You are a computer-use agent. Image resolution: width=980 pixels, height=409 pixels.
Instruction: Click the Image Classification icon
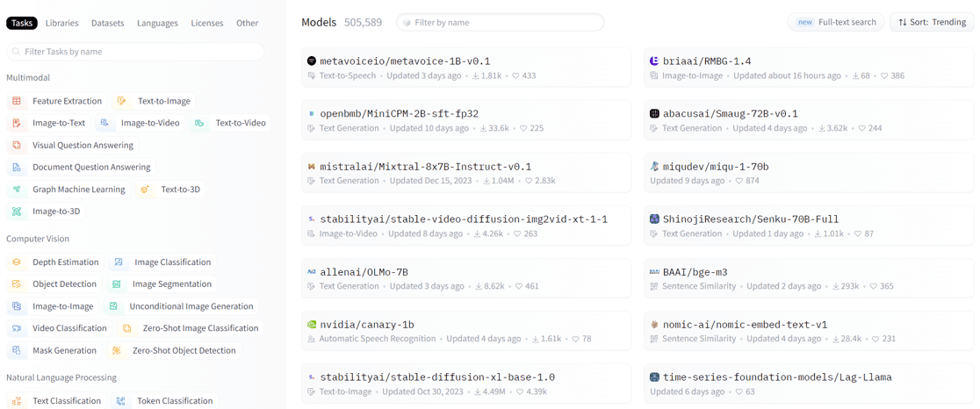click(119, 262)
